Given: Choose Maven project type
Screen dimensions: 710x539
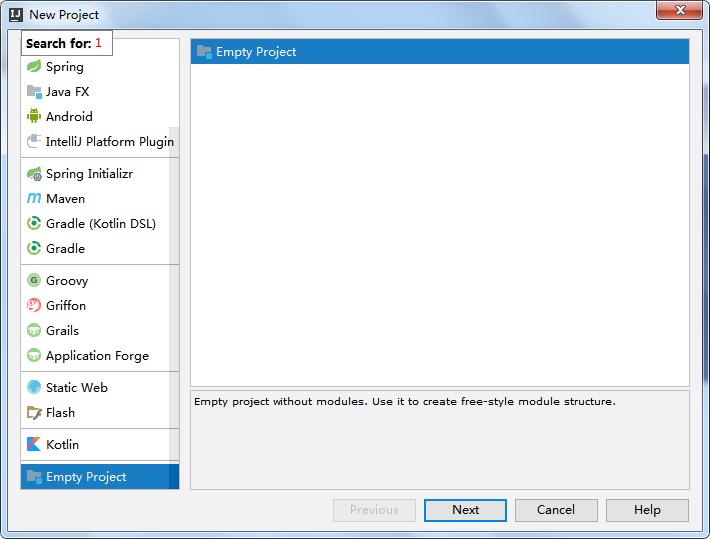Looking at the screenshot, I should coord(100,198).
